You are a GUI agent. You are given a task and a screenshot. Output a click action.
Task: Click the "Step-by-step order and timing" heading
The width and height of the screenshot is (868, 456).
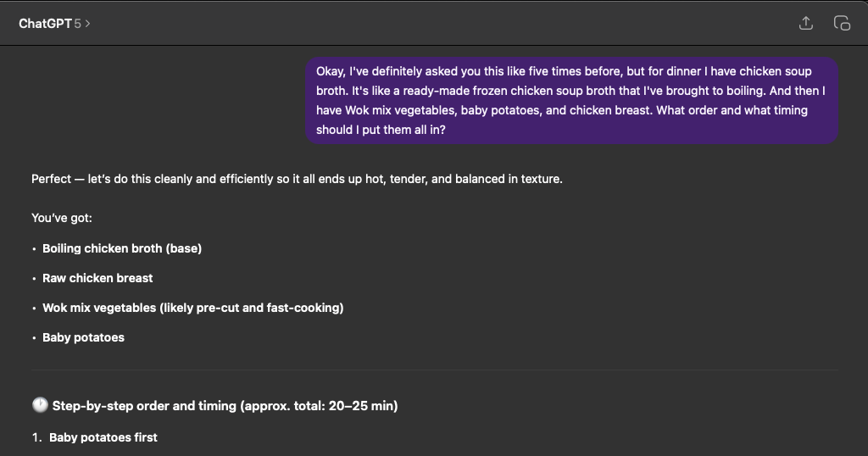225,406
